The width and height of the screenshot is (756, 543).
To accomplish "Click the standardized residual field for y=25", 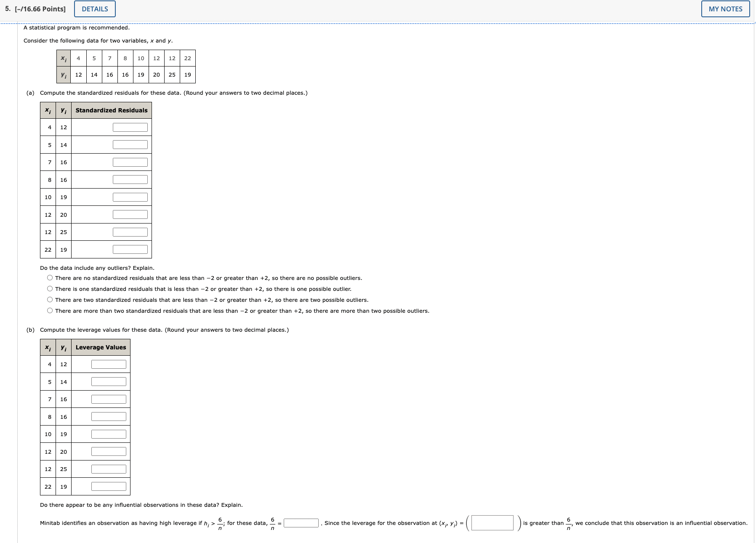I will 130,232.
